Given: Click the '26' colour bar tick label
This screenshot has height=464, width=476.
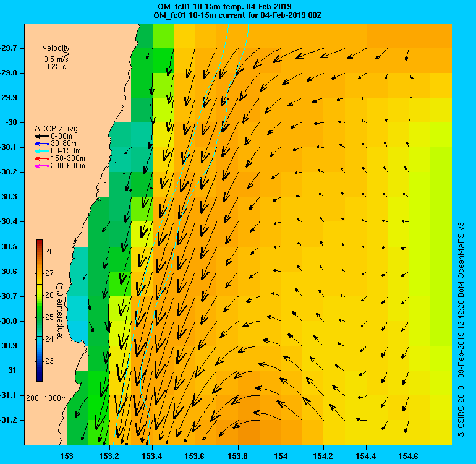Looking at the screenshot, I should pos(49,295).
